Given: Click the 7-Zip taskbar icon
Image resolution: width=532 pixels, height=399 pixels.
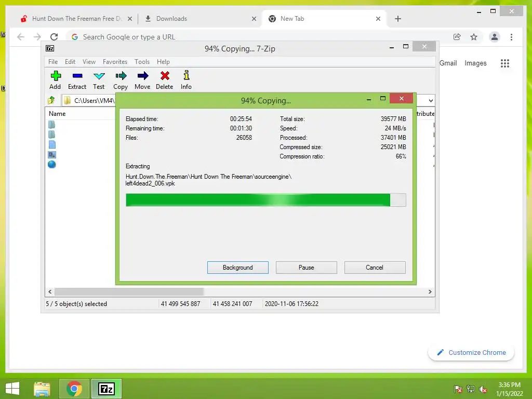Looking at the screenshot, I should point(106,389).
